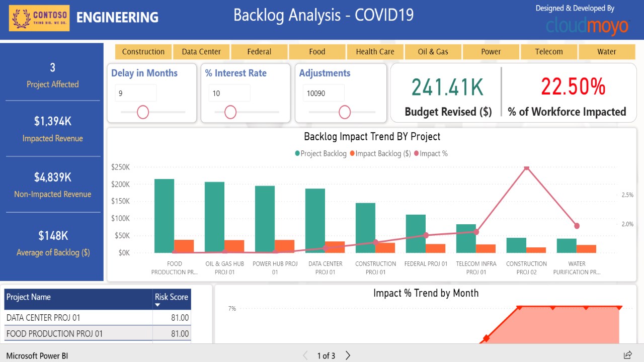The height and width of the screenshot is (362, 644).
Task: Select Water Purification line data point
Action: (577, 226)
